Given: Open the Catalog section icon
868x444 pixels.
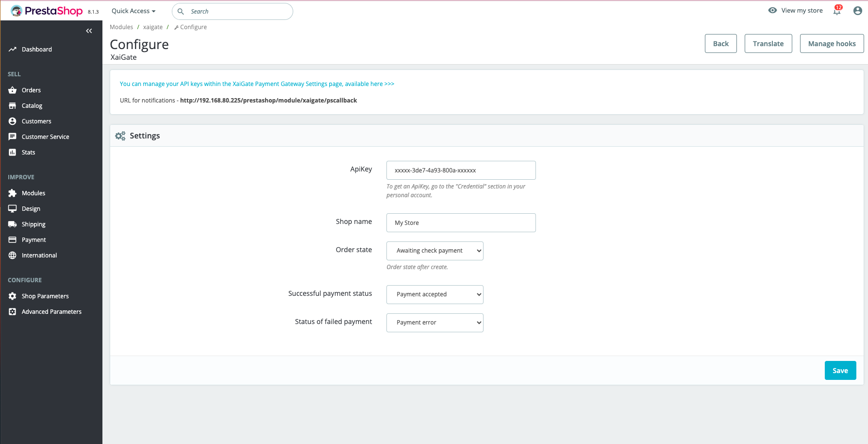Looking at the screenshot, I should [13, 105].
